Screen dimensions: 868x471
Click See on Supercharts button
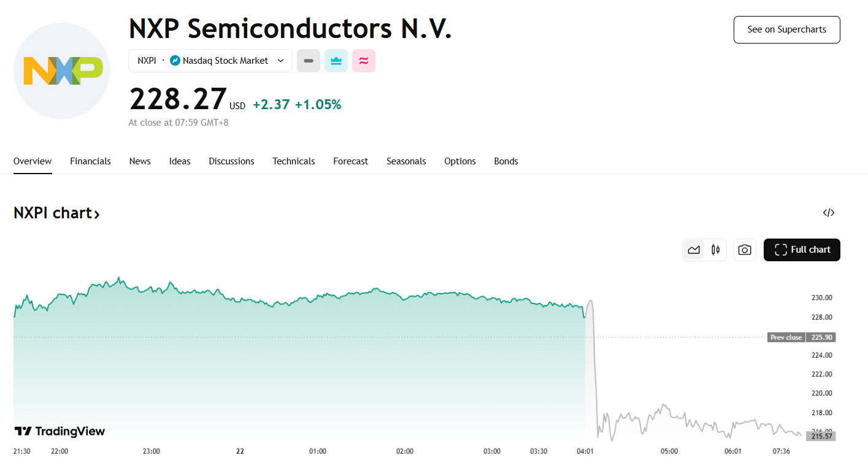click(786, 29)
